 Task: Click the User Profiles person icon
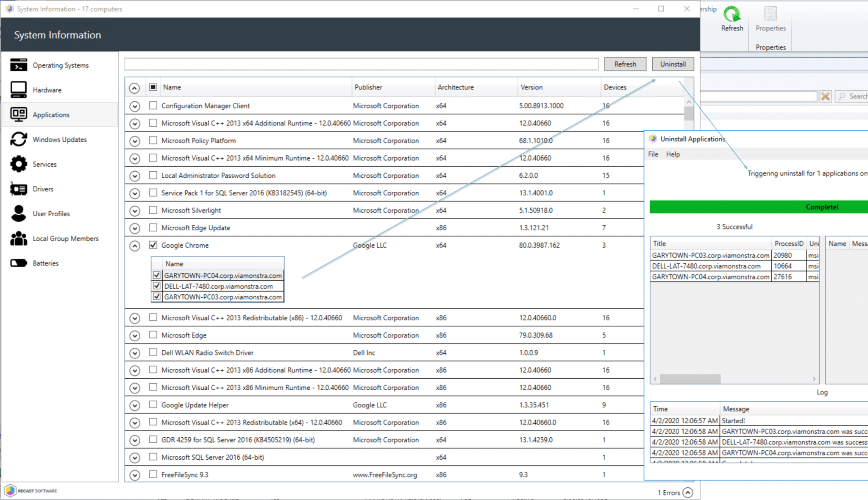(19, 213)
